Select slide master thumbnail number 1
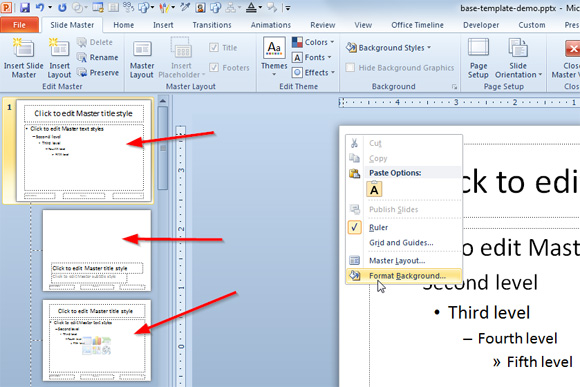The image size is (580, 387). [84, 151]
